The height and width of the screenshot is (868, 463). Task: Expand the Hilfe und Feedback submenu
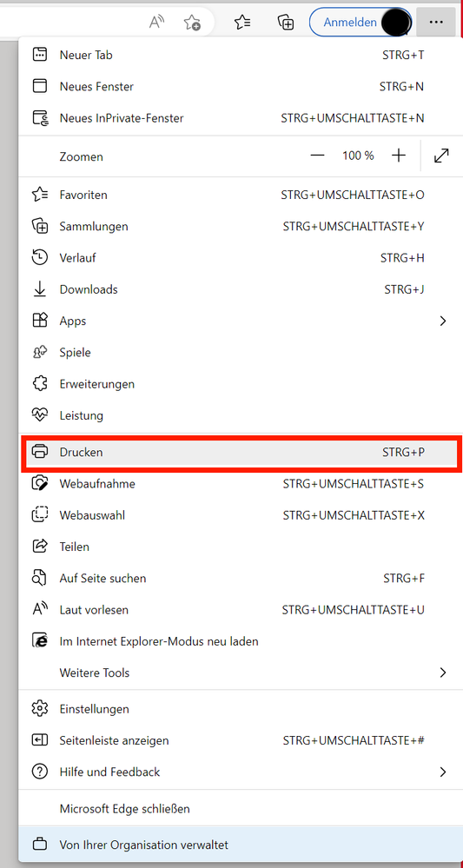(241, 772)
